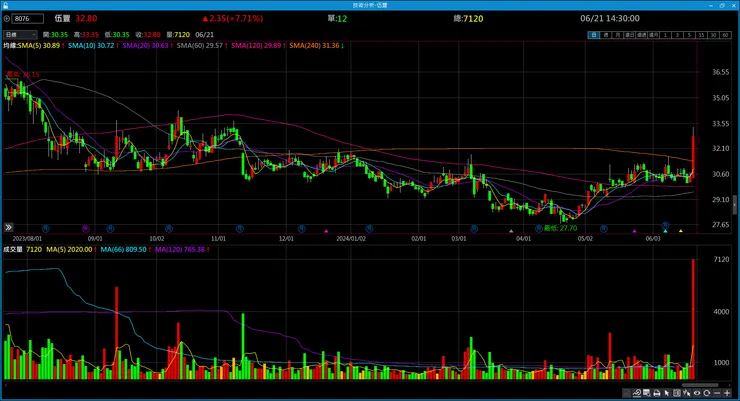Zoom out with the minus icon
This screenshot has height=401, width=740.
click(717, 393)
